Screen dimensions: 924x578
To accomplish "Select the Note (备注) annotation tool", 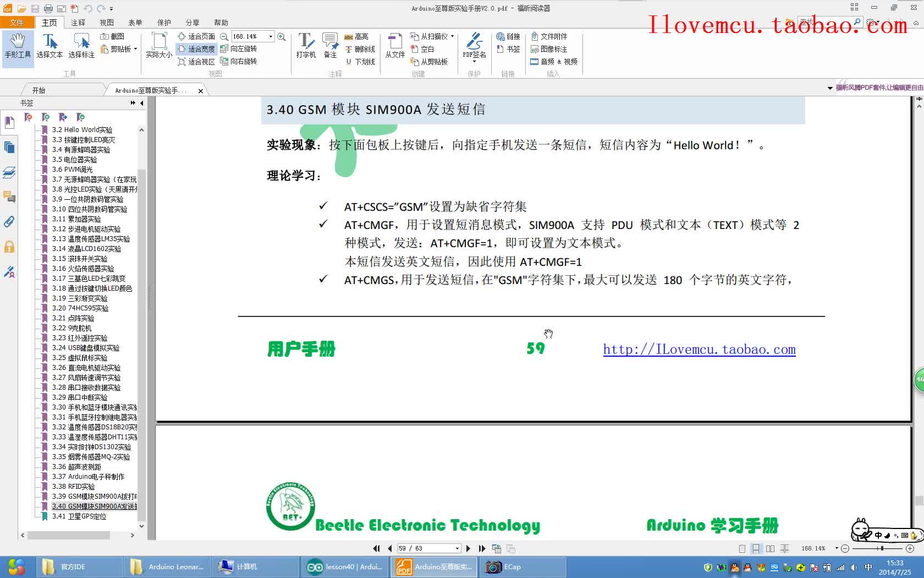I will click(330, 46).
